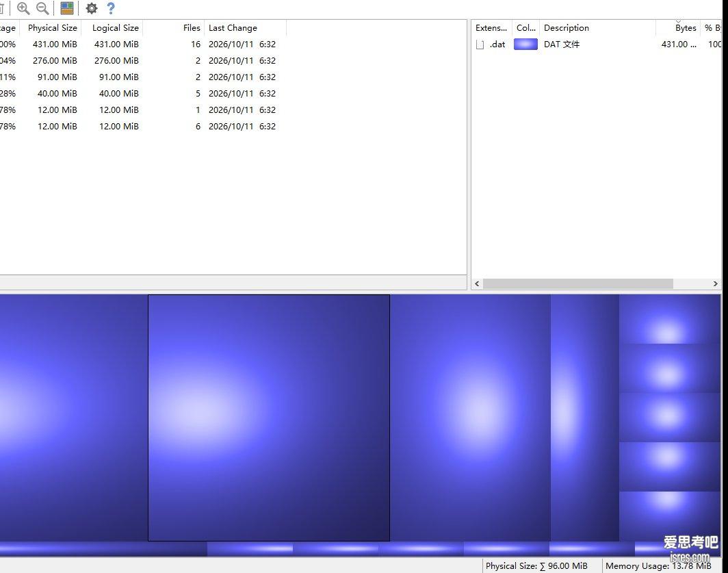728x573 pixels.
Task: Click the Col... column header
Action: click(526, 28)
